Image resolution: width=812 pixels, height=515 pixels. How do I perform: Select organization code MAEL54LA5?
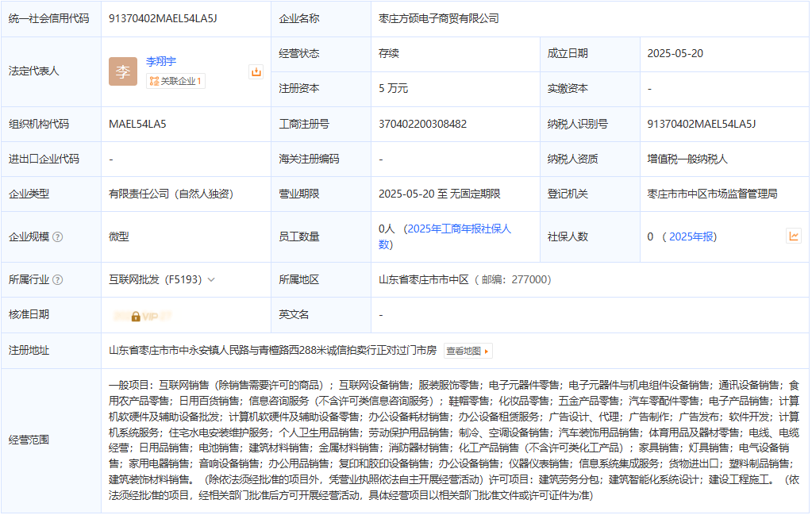coord(137,125)
